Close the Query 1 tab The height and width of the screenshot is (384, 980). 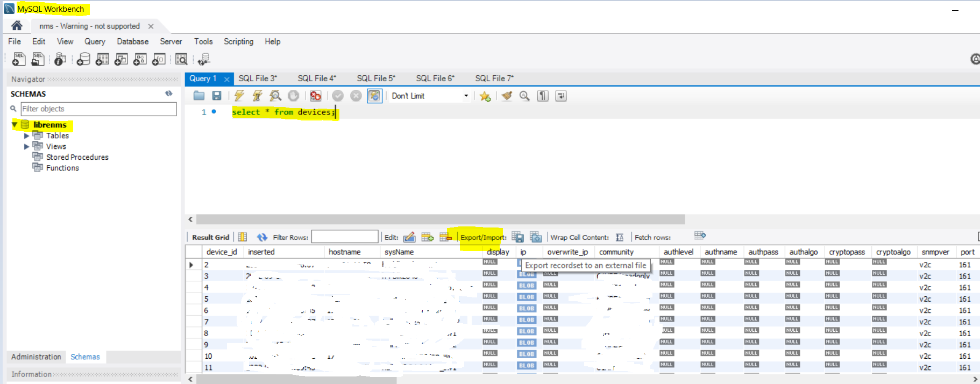click(x=227, y=79)
